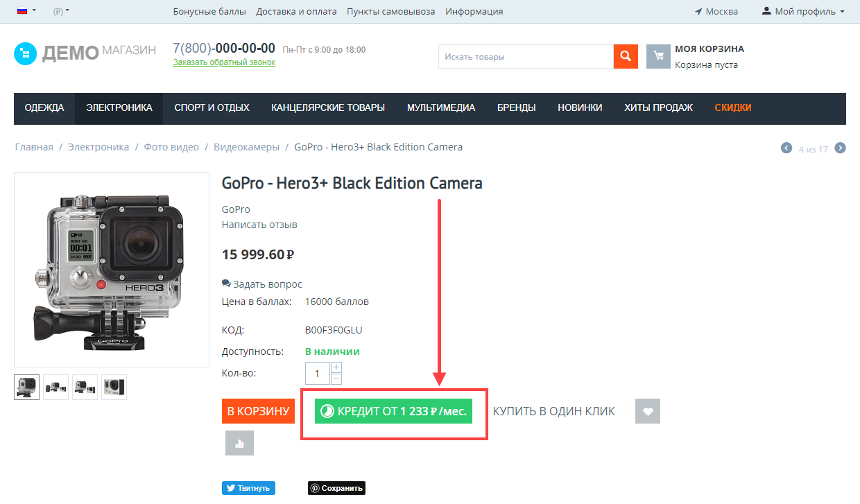Open ХИТЫ ПРОДАЖ menu item
This screenshot has height=504, width=860.
pyautogui.click(x=658, y=107)
